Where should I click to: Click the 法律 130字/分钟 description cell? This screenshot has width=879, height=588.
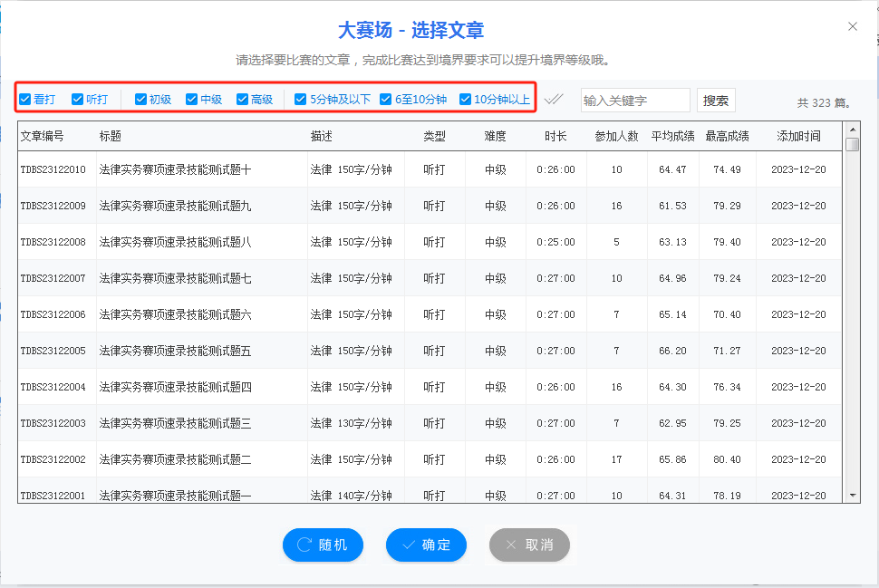tap(351, 423)
